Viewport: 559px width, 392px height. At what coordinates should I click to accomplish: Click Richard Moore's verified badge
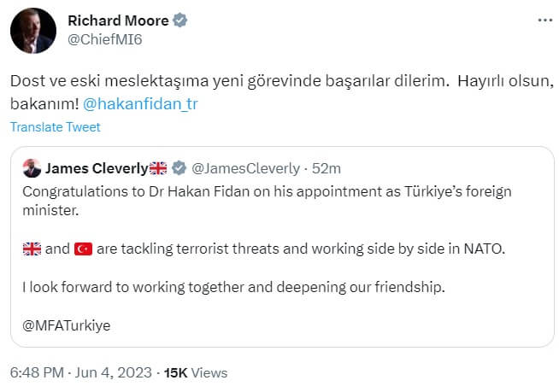point(181,21)
